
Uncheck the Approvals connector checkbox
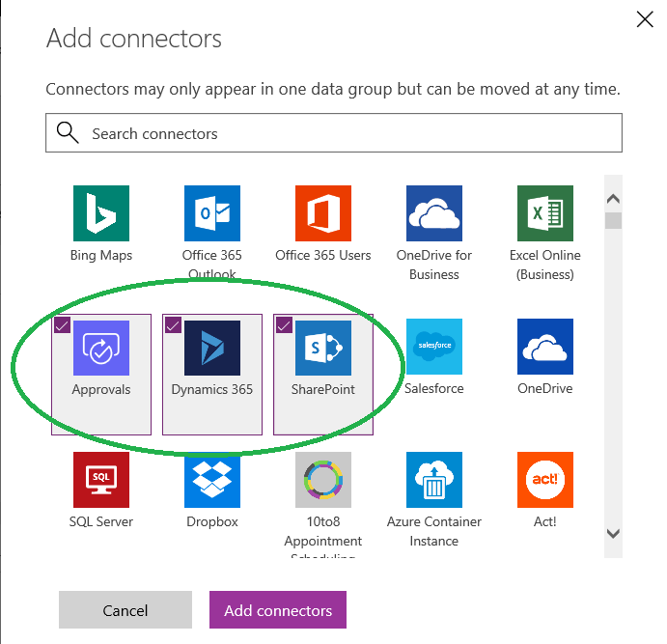[62, 325]
